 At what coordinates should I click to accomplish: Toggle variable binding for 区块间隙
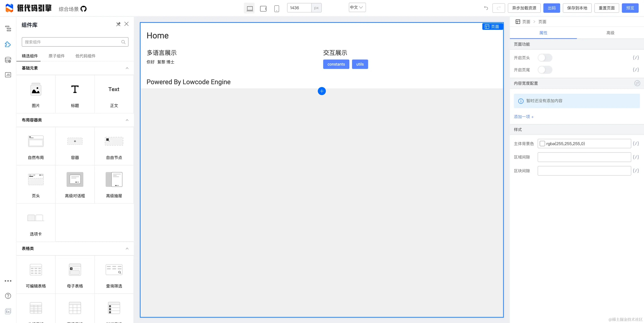(636, 171)
